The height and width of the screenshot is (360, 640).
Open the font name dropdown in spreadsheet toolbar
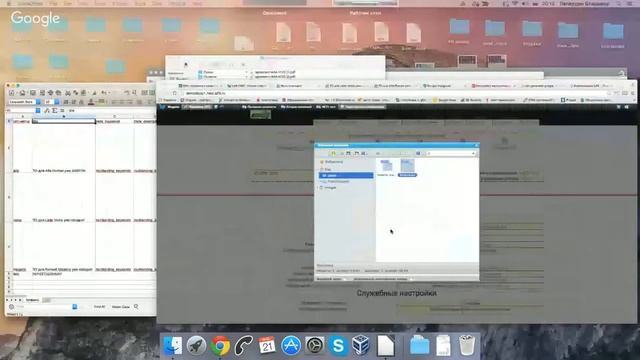click(38, 102)
